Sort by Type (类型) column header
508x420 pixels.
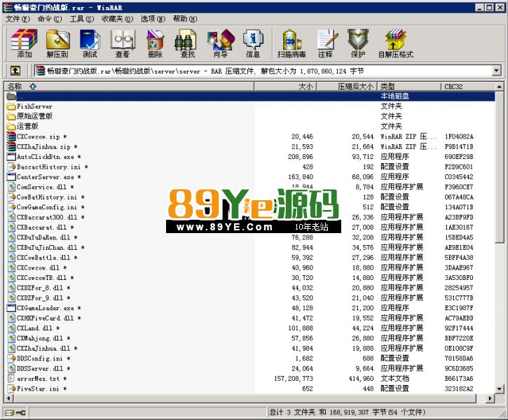click(x=409, y=86)
